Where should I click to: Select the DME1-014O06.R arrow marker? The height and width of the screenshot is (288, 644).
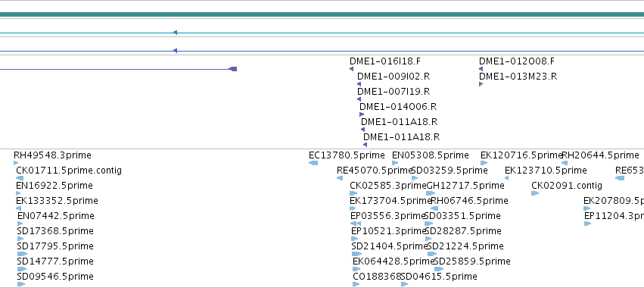coord(362,114)
